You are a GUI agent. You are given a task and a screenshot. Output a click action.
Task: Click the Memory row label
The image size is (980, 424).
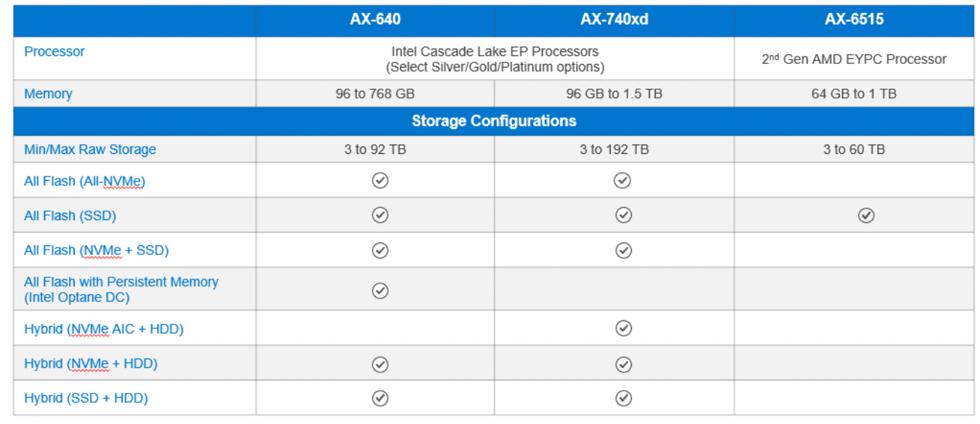tap(48, 94)
